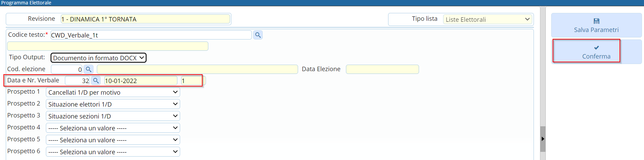
Task: Open the Cod. elezione lookup magnifier
Action: pos(89,69)
